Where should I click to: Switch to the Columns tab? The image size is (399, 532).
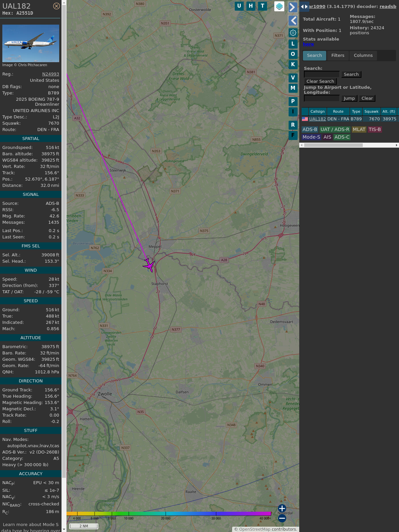click(363, 56)
